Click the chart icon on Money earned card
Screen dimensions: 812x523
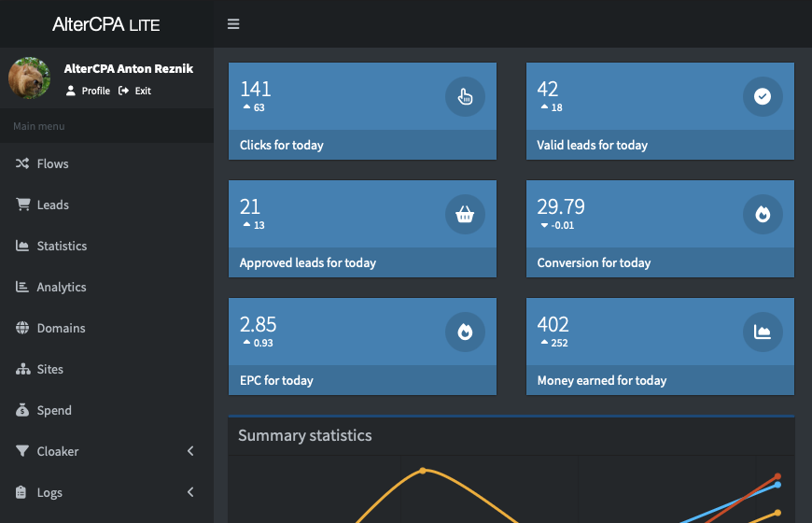pos(763,332)
